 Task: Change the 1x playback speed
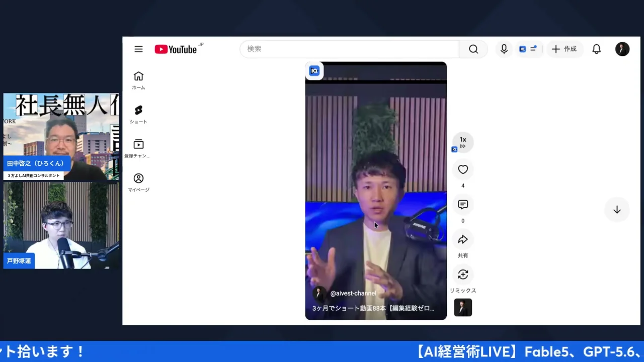tap(463, 142)
